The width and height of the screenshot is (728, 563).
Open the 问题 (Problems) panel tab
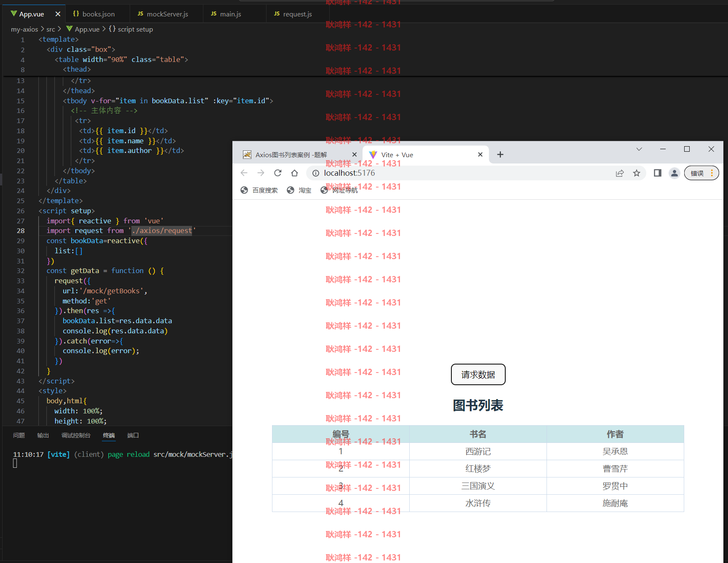coord(19,435)
